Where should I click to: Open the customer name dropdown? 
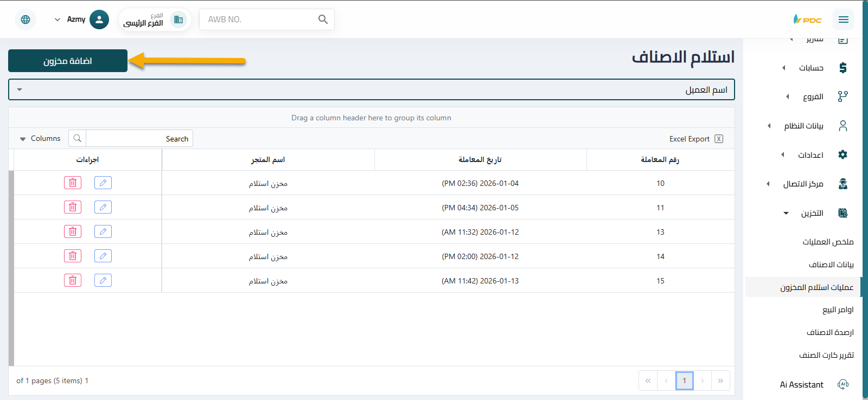tap(372, 90)
